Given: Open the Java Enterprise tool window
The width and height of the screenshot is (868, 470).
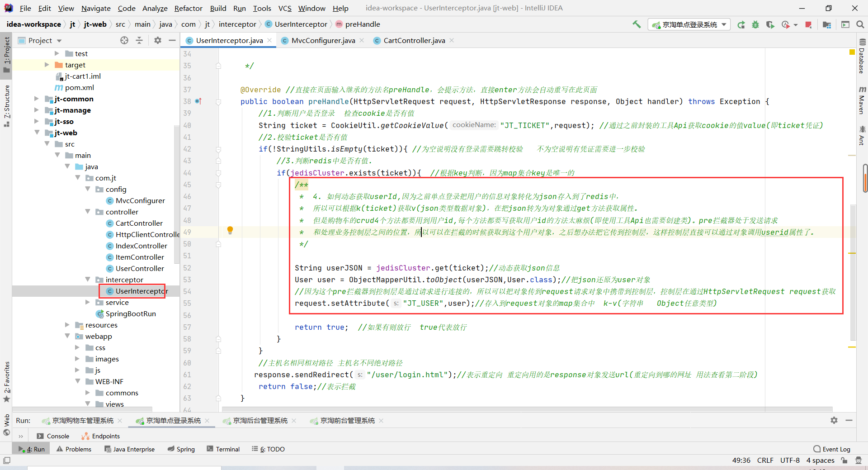Looking at the screenshot, I should (x=129, y=449).
